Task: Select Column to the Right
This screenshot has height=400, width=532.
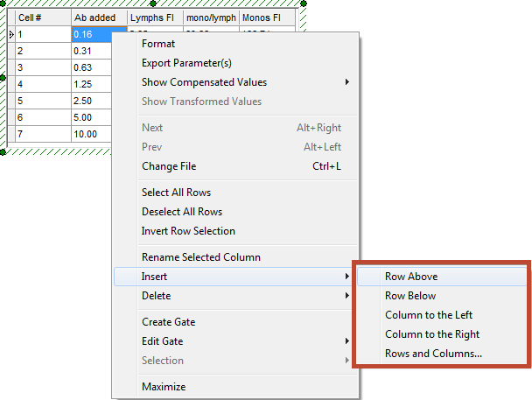Action: 432,334
